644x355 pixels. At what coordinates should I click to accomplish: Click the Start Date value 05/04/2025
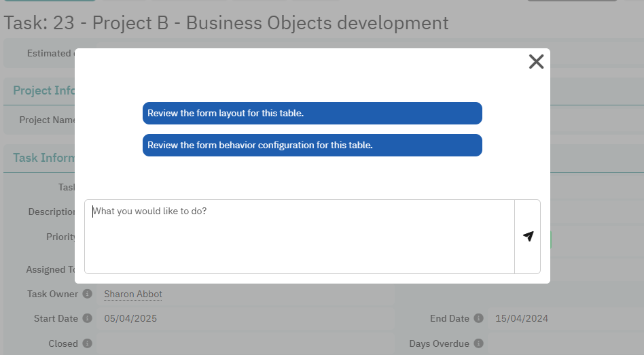[130, 318]
